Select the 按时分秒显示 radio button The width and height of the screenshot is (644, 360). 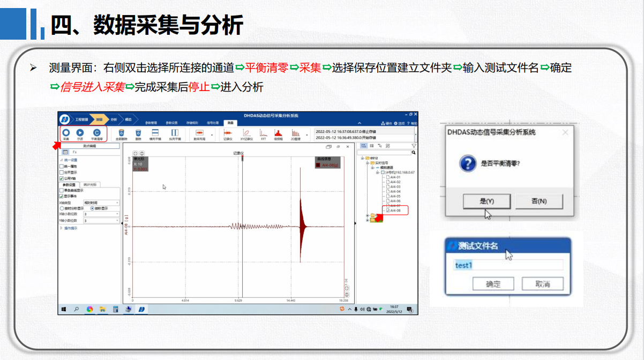tap(62, 208)
